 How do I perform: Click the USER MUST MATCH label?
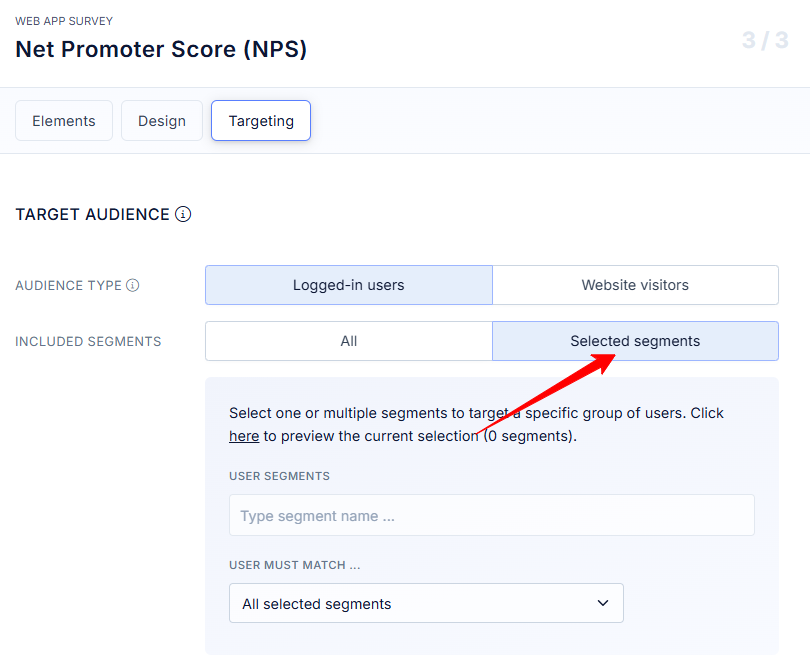pyautogui.click(x=294, y=565)
